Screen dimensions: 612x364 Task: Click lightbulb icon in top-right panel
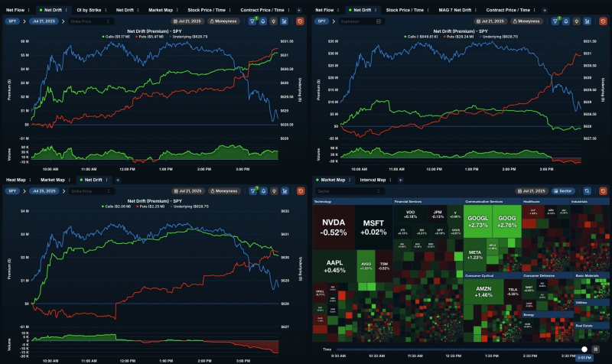click(x=577, y=21)
